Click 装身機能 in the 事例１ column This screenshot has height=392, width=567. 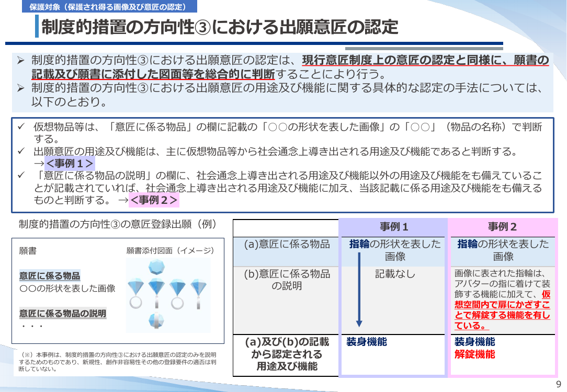(x=367, y=342)
